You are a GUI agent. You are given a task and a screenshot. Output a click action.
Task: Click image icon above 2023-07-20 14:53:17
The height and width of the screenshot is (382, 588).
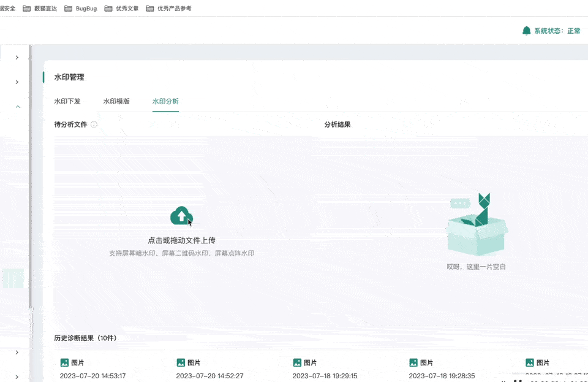pyautogui.click(x=64, y=363)
